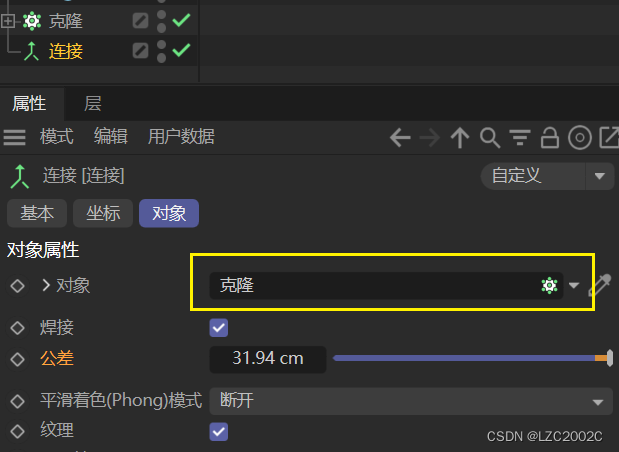Open the attribute search magnifier
This screenshot has width=619, height=452.
pyautogui.click(x=490, y=138)
